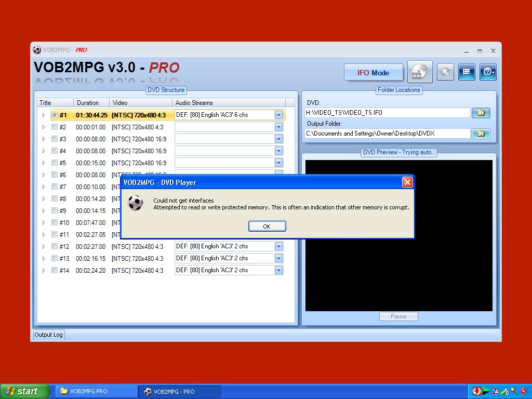This screenshot has height=399, width=532.
Task: Check the box for title #10
Action: [x=54, y=222]
